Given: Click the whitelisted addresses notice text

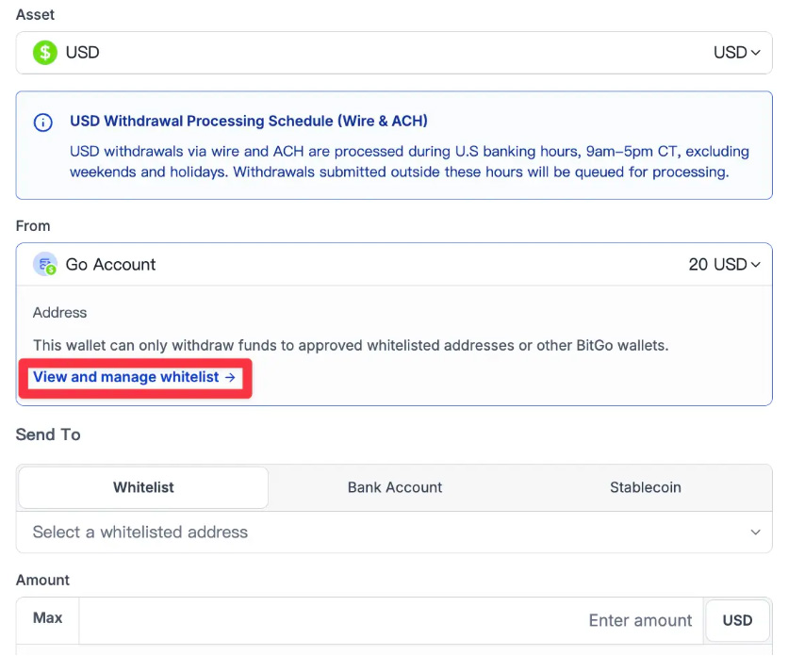Looking at the screenshot, I should pos(350,345).
